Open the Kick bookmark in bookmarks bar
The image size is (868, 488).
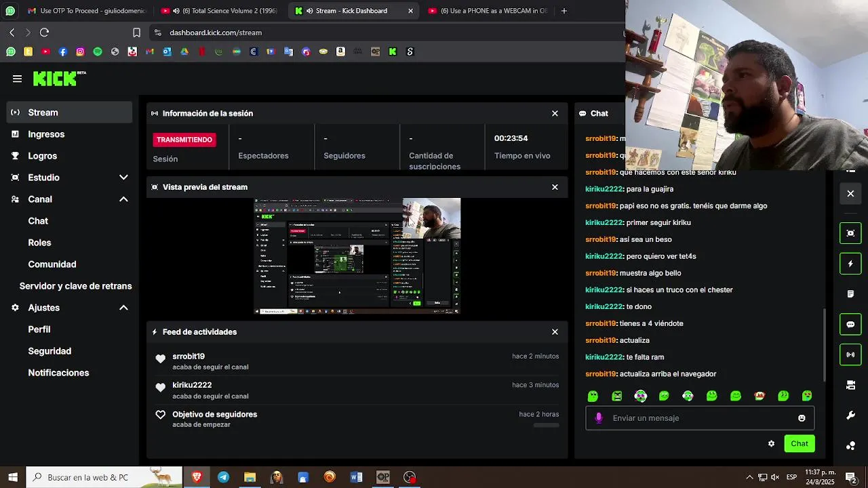[x=393, y=52]
